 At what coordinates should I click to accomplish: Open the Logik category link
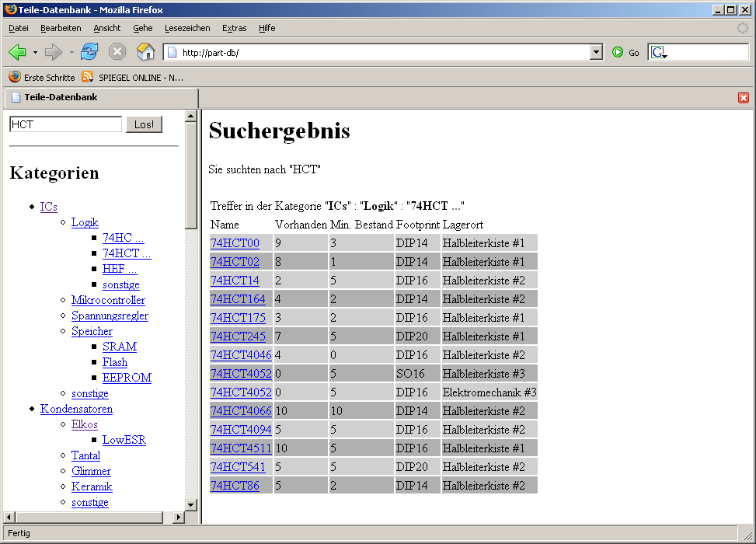[x=85, y=222]
